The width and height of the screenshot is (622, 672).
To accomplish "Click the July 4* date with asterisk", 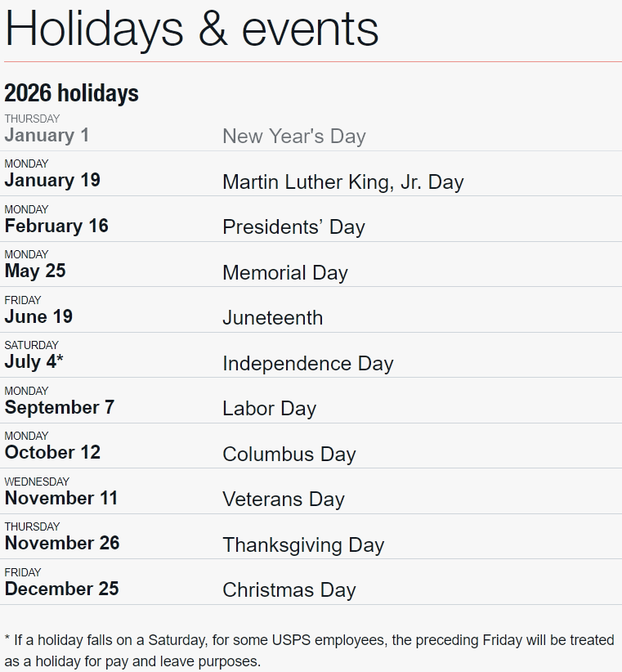I will coord(34,362).
